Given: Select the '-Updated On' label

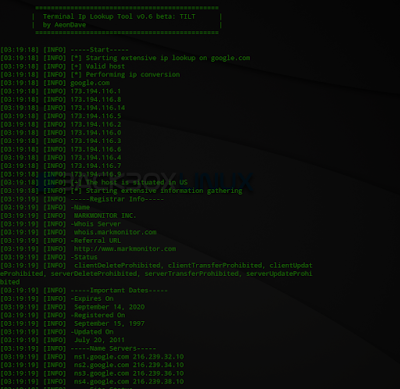Looking at the screenshot, I should (x=92, y=332).
